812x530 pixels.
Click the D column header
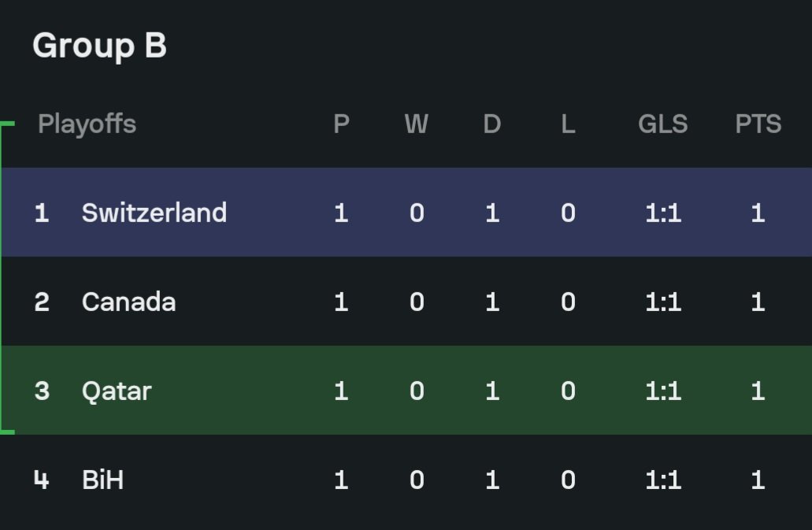(492, 124)
